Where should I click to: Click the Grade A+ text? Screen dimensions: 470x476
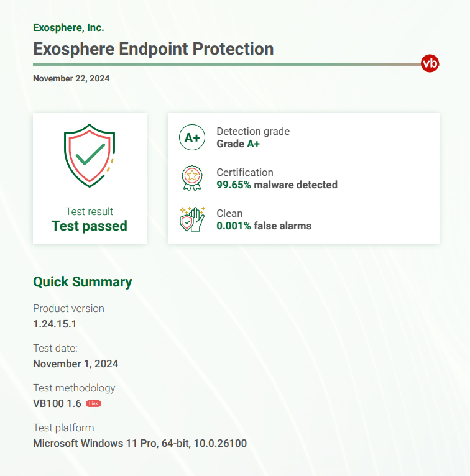tap(238, 144)
